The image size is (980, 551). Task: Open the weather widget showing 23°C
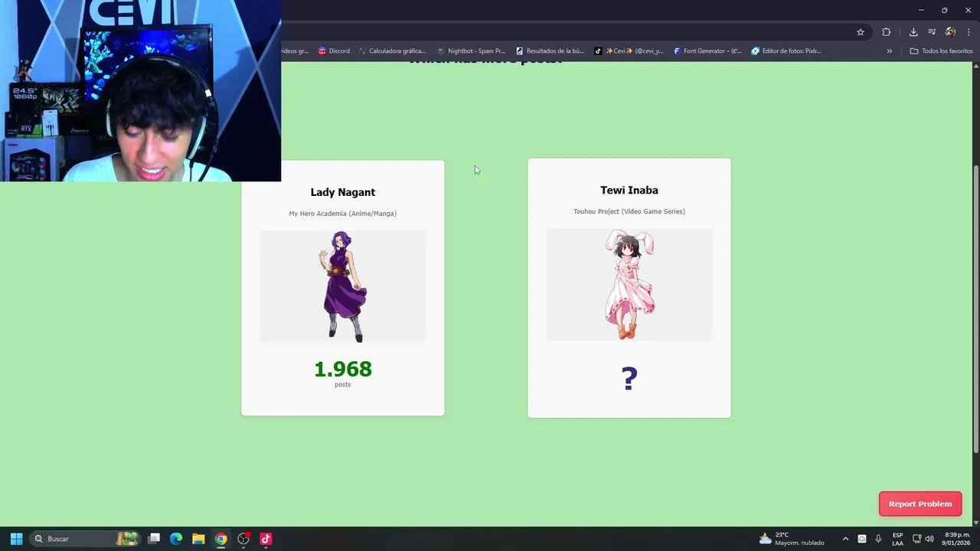point(792,539)
